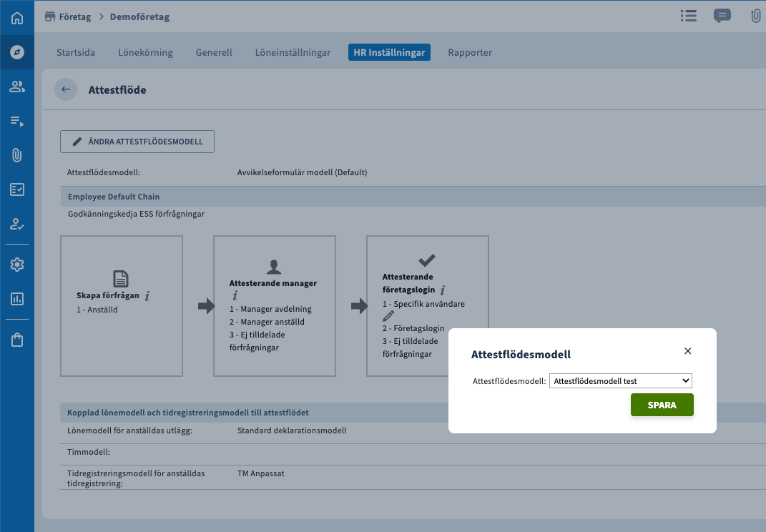Viewport: 766px width, 532px height.
Task: Expand the Attestflödesmodell dropdown
Action: point(620,381)
